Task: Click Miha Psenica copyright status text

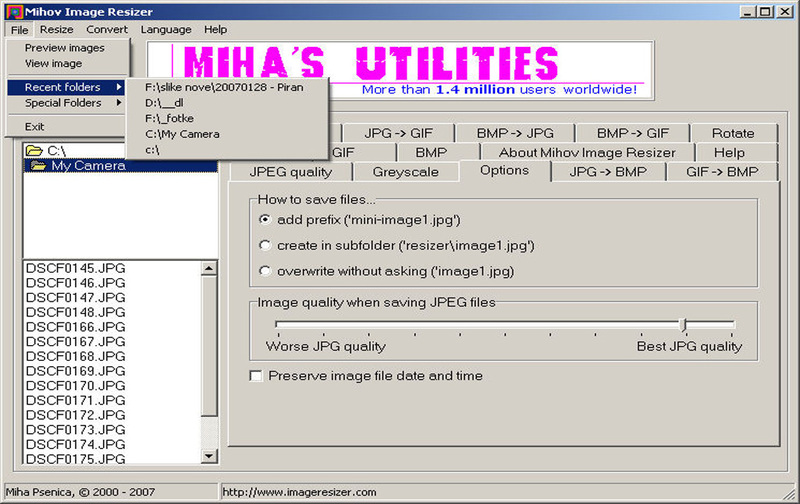Action: pos(80,492)
